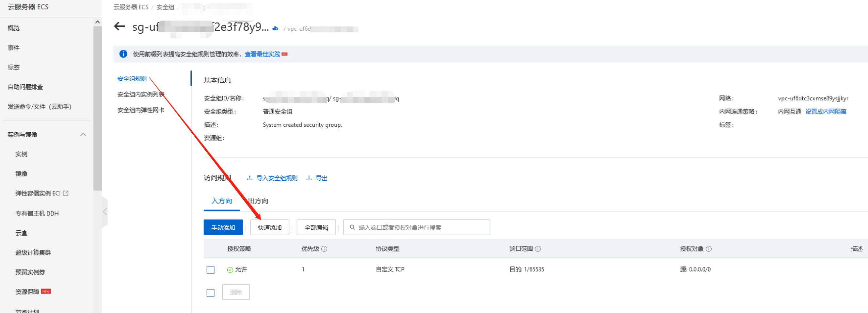Image resolution: width=868 pixels, height=313 pixels.
Task: Click 云服务器 ECS in the breadcrumb
Action: [131, 7]
